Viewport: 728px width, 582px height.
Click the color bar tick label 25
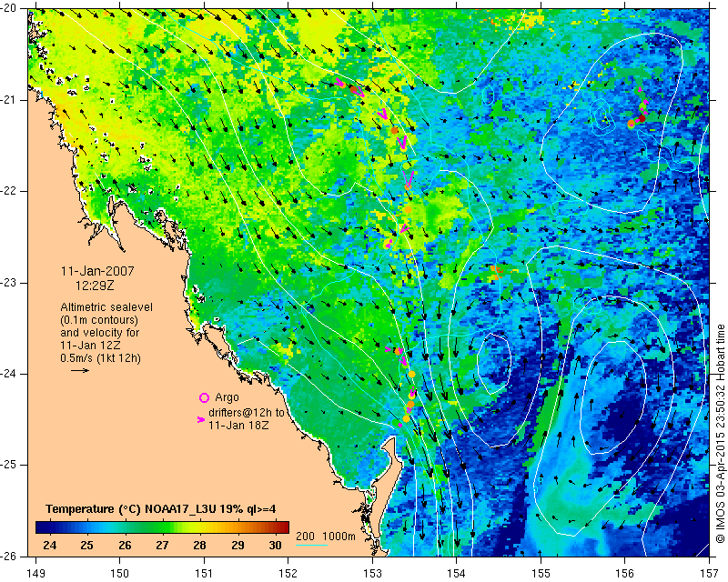pos(86,546)
